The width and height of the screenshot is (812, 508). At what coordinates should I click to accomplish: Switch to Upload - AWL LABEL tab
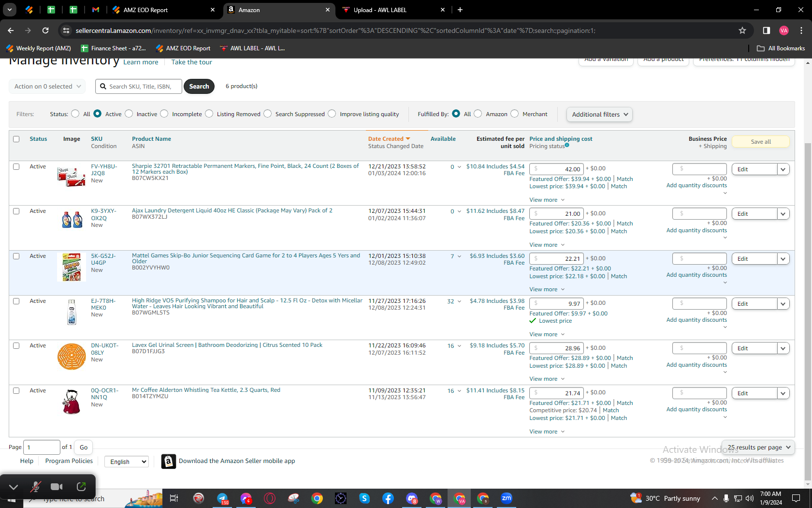394,10
